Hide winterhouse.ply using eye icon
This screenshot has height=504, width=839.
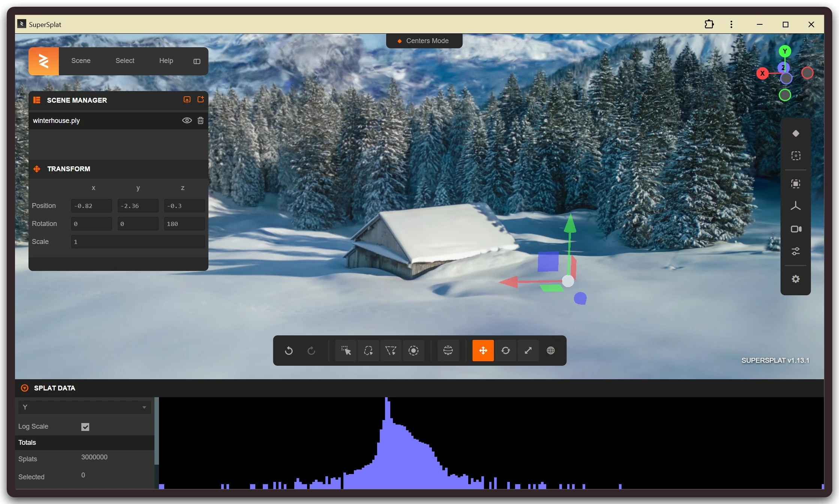[x=187, y=120]
